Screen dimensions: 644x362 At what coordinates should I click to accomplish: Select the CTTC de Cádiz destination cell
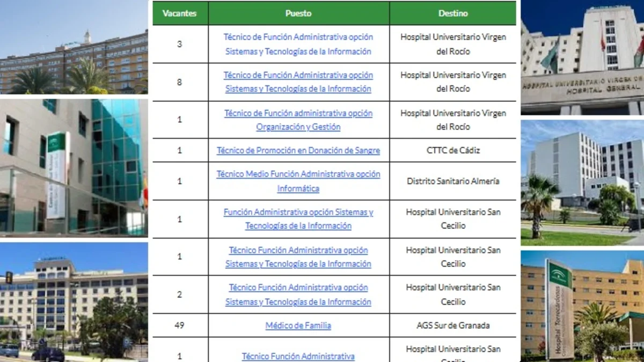(x=453, y=151)
